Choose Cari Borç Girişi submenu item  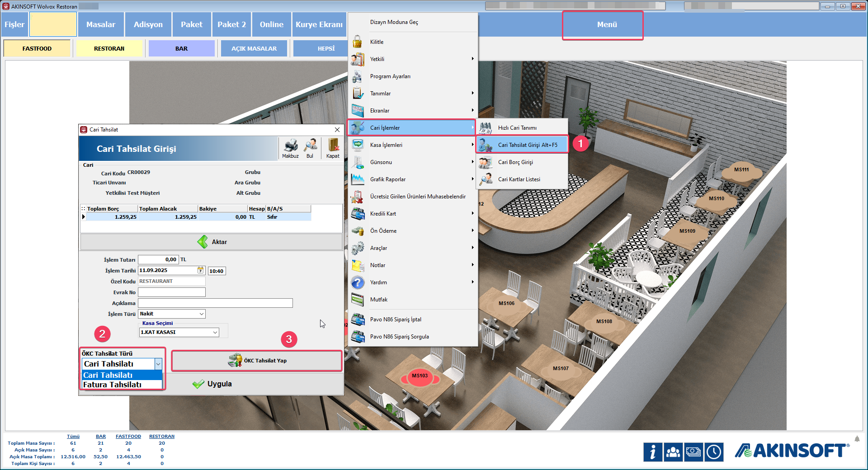515,162
